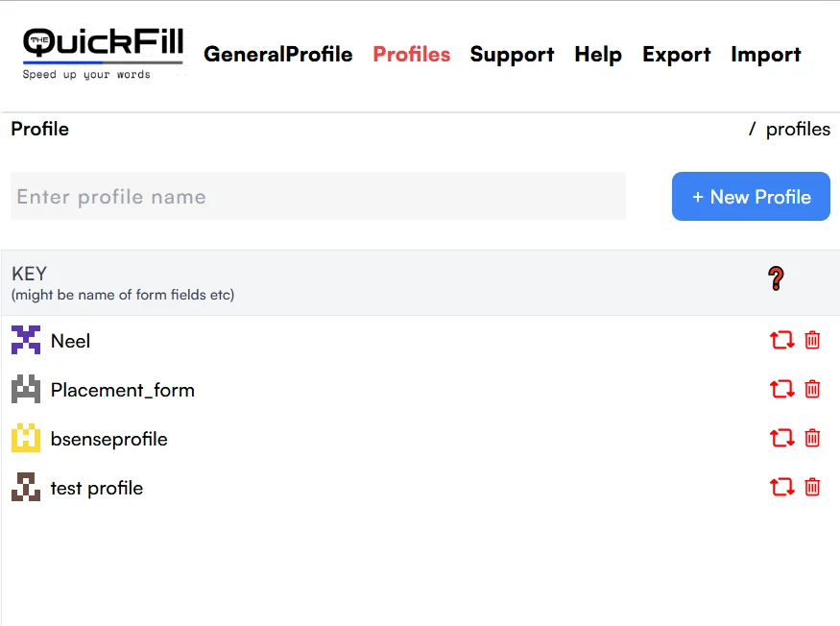The image size is (840, 626).
Task: Open the GeneralProfile menu item
Action: [x=278, y=55]
